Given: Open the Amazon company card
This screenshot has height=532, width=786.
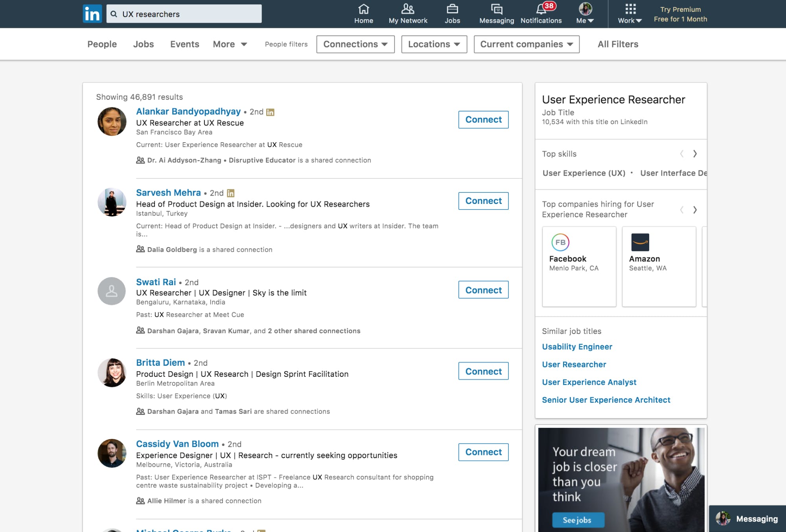Looking at the screenshot, I should click(x=659, y=266).
